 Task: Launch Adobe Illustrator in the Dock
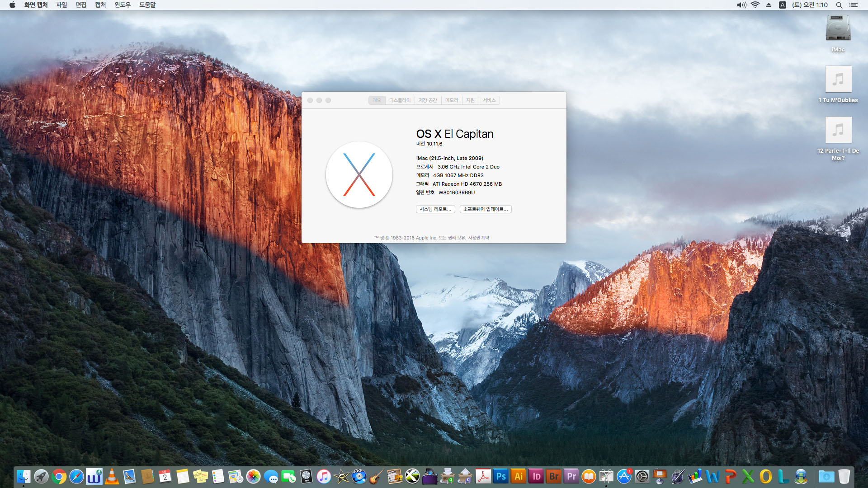point(519,476)
